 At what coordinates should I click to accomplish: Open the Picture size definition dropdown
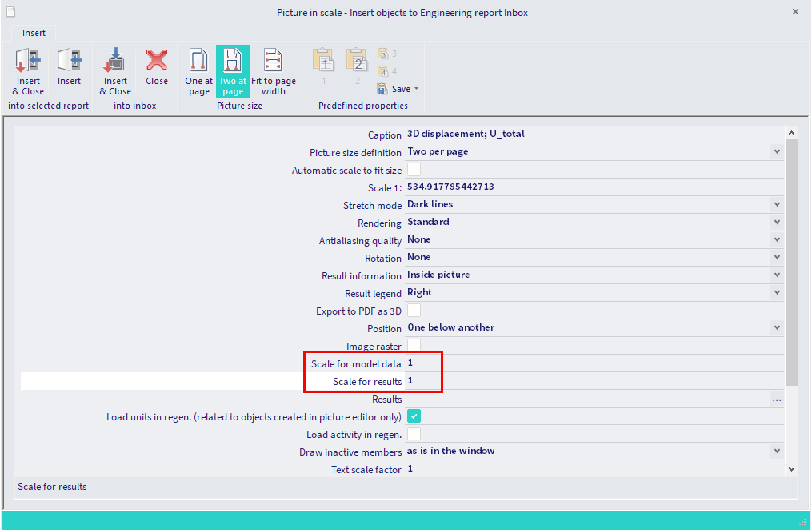click(776, 152)
